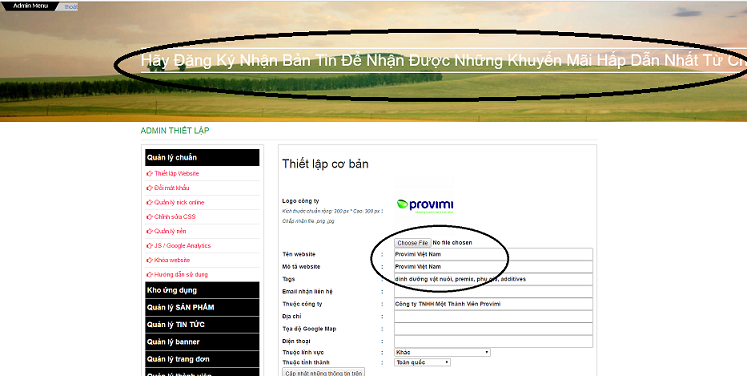Click the Logo công ty label
Image resolution: width=747 pixels, height=376 pixels.
(x=301, y=201)
